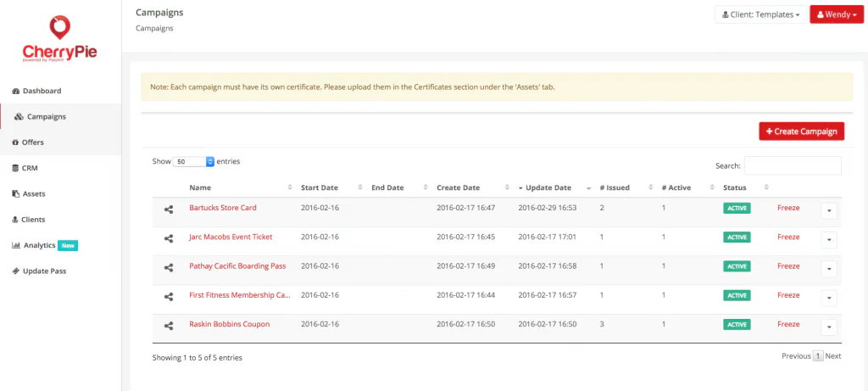Expand actions dropdown for Jarc Macobs Event Ticket
This screenshot has width=868, height=391.
[x=829, y=240]
